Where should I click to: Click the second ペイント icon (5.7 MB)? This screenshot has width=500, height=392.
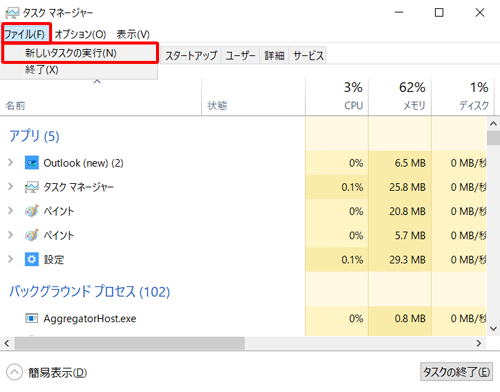32,235
